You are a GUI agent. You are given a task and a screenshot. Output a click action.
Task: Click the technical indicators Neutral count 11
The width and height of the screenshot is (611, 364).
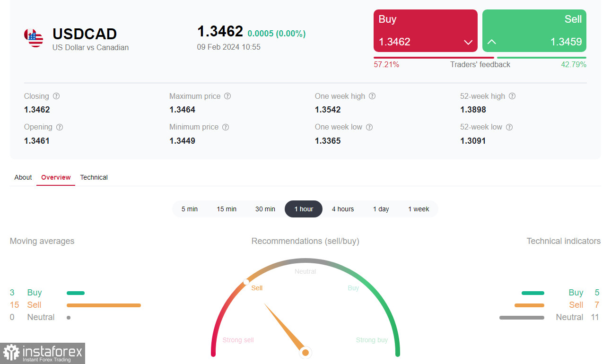point(595,317)
